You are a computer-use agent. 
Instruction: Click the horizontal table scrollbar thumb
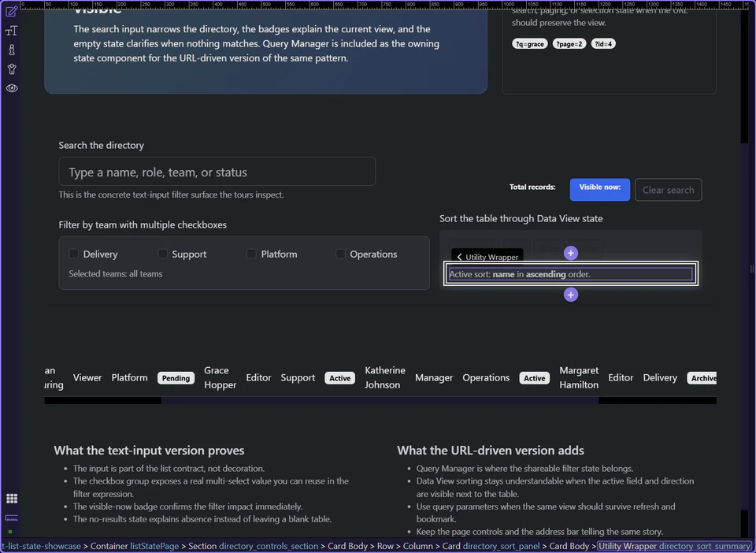click(380, 400)
